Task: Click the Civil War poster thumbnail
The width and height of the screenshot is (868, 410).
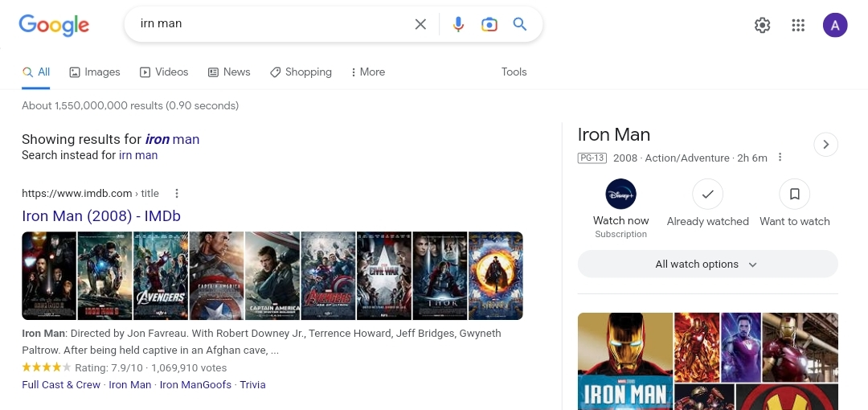Action: [x=384, y=276]
